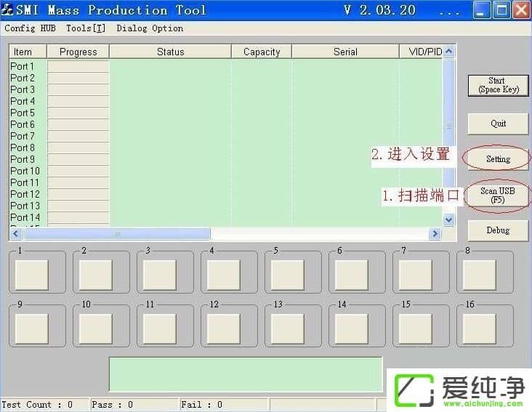Click the horizontal scroll left arrow
The height and width of the screenshot is (412, 532).
tap(15, 233)
